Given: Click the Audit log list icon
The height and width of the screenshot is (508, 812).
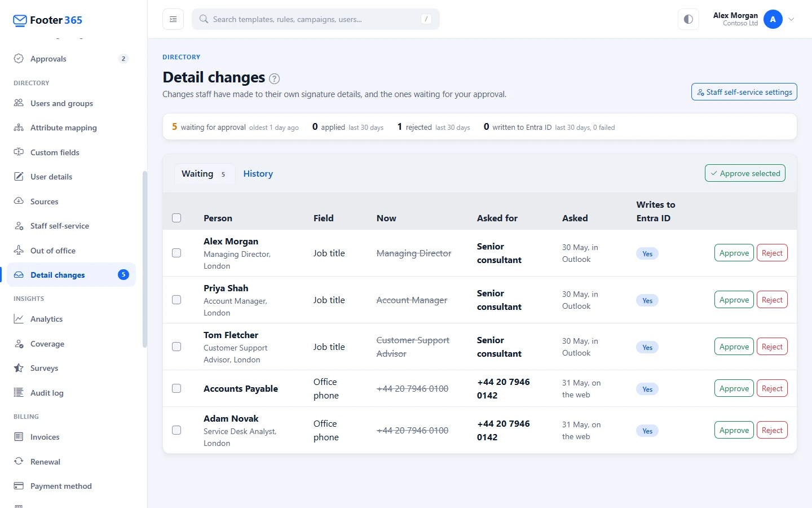Looking at the screenshot, I should pos(19,393).
